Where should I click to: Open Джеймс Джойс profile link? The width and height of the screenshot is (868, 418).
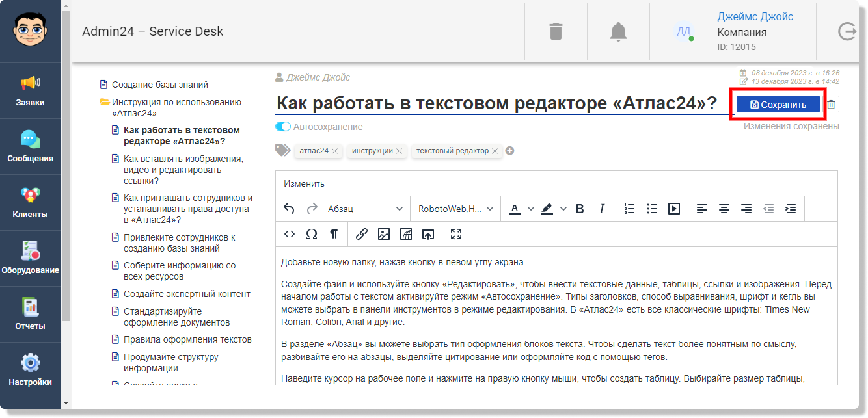[755, 17]
